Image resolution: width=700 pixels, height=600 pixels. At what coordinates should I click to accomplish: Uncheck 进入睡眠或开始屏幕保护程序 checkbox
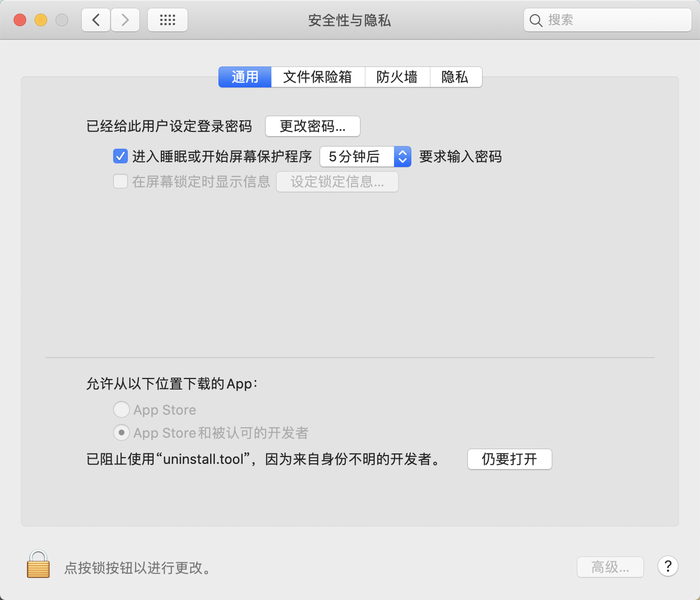pos(121,156)
